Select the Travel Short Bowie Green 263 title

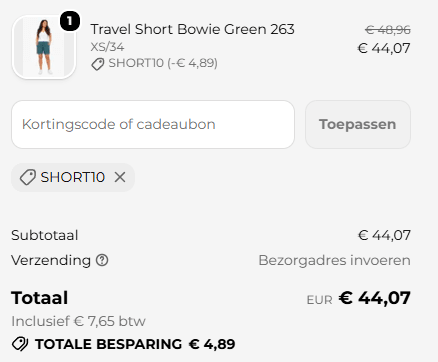click(192, 29)
